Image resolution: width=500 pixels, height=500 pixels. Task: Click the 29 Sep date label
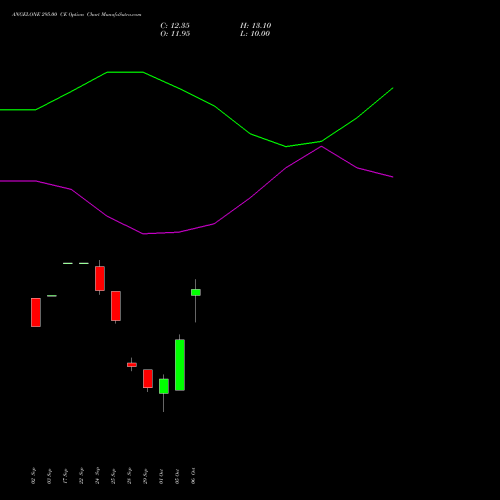tap(145, 476)
